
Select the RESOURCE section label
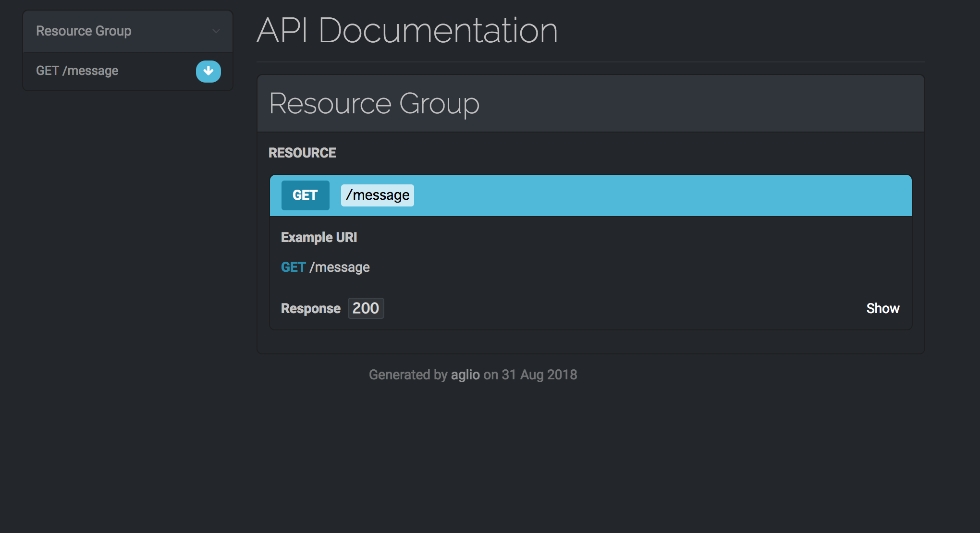302,152
